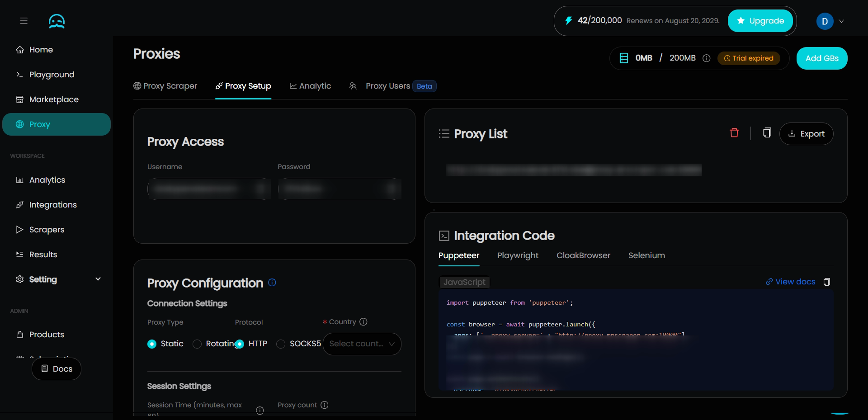
Task: Open the View docs link
Action: click(790, 282)
